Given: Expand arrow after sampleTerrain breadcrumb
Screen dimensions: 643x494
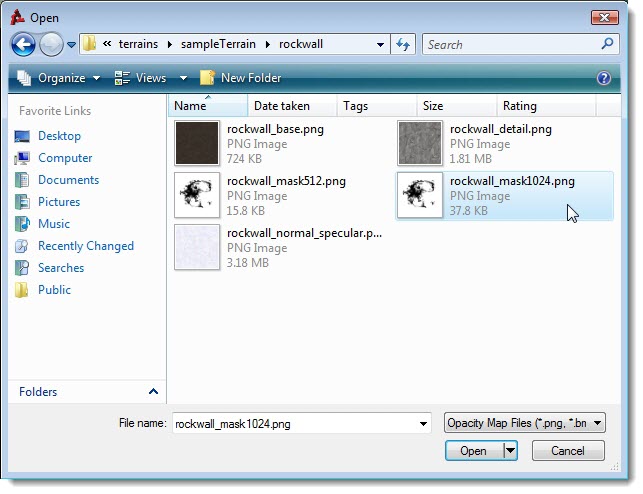Looking at the screenshot, I should point(267,44).
